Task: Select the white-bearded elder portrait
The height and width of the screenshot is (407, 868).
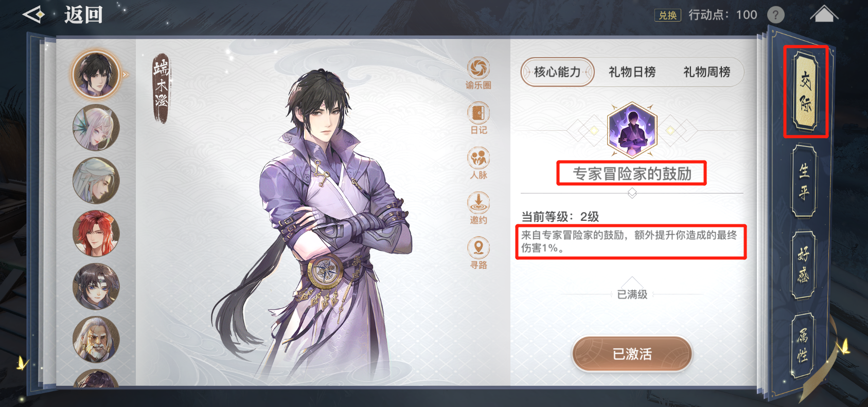Action: [96, 340]
